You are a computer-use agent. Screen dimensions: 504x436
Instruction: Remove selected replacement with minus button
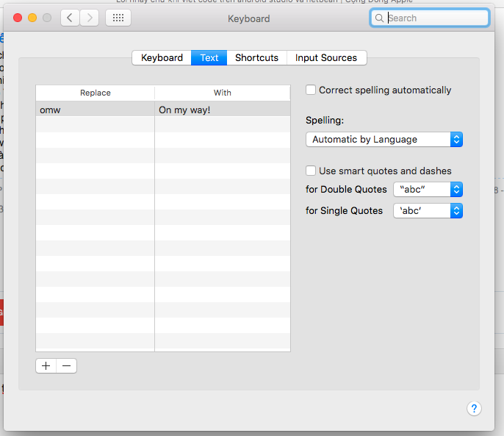pos(66,365)
